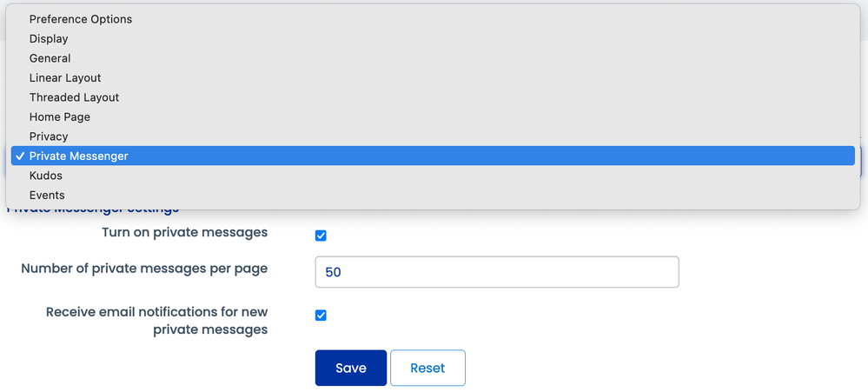Click the checkmark beside Private Messenger

(19, 156)
